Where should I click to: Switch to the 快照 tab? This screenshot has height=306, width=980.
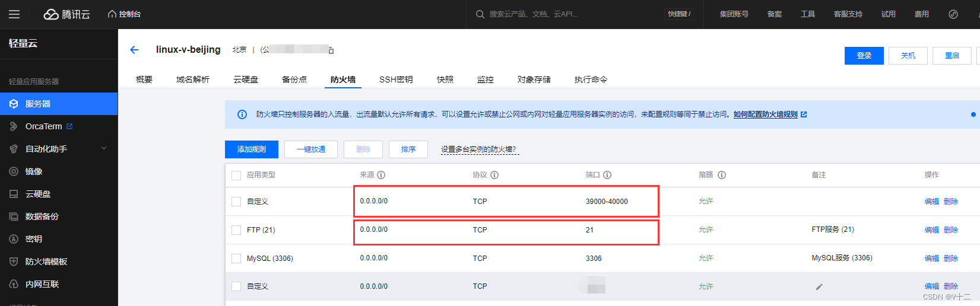point(445,79)
